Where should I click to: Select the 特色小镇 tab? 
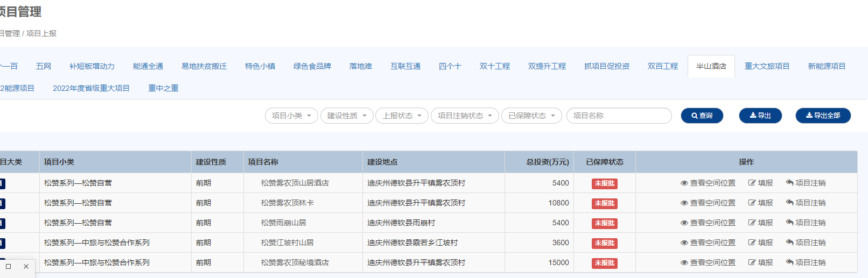click(260, 66)
